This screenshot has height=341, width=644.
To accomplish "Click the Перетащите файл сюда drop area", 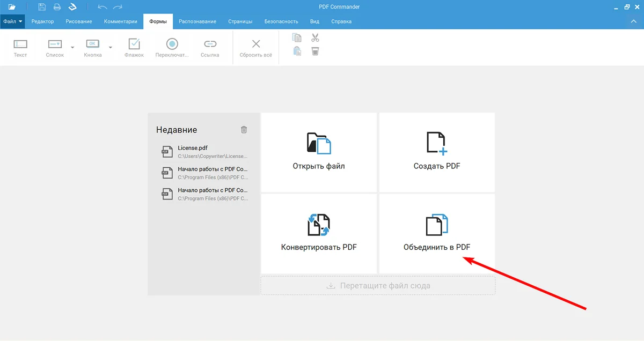I will tap(378, 286).
